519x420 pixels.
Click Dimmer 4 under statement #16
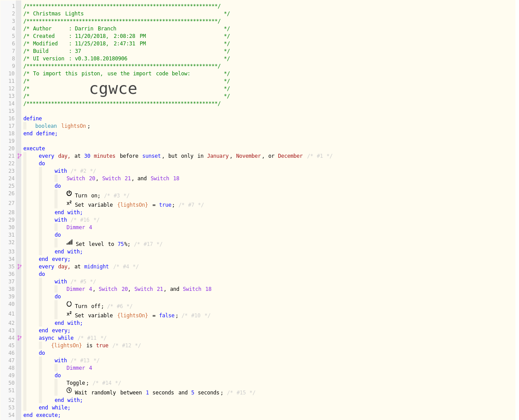(79, 227)
